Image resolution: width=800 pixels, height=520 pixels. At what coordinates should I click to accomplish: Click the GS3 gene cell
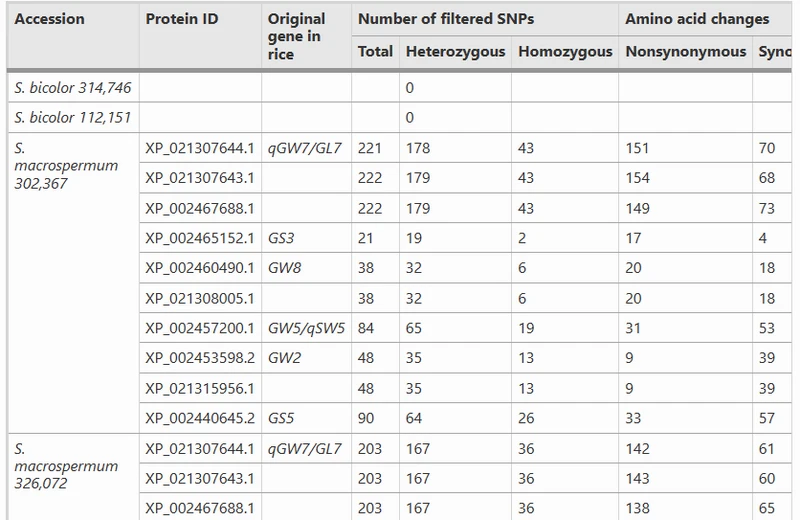(x=283, y=238)
